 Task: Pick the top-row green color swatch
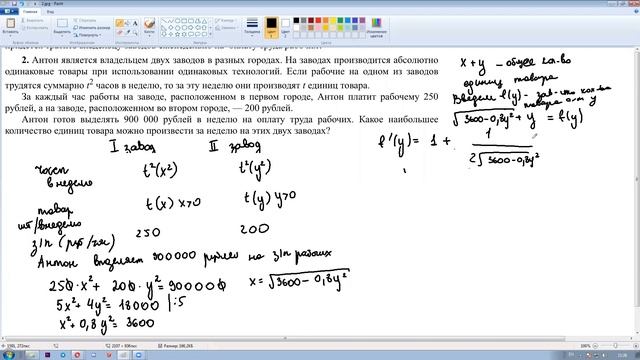pos(340,20)
